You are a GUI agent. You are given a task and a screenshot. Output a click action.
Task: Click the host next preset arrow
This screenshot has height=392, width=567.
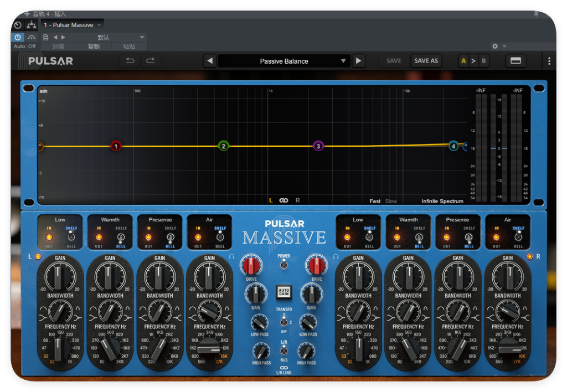pos(63,37)
